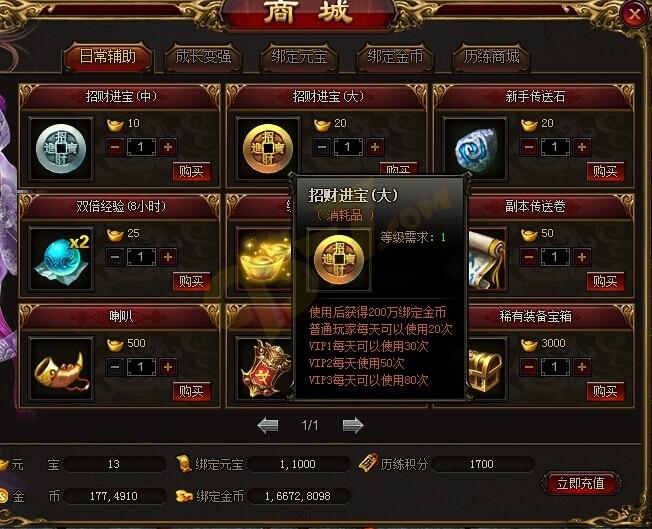Go to next page with right arrow

pyautogui.click(x=353, y=425)
